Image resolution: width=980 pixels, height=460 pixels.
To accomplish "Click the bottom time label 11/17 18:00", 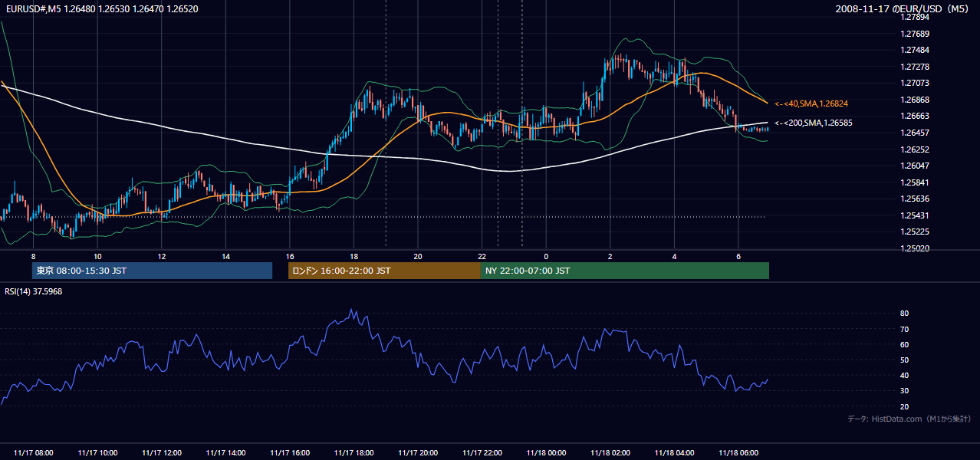I will [x=354, y=453].
